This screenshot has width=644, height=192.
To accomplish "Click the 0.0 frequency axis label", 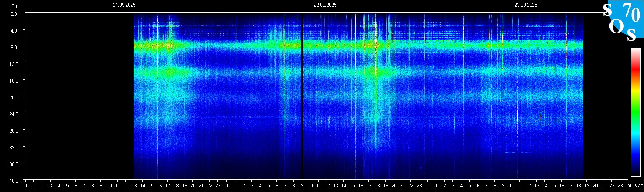I will click(x=14, y=13).
